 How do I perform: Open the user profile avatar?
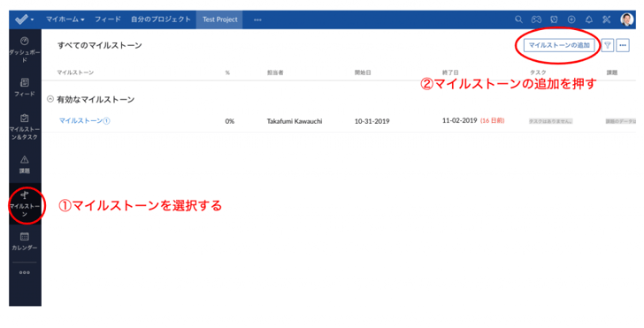tap(626, 19)
